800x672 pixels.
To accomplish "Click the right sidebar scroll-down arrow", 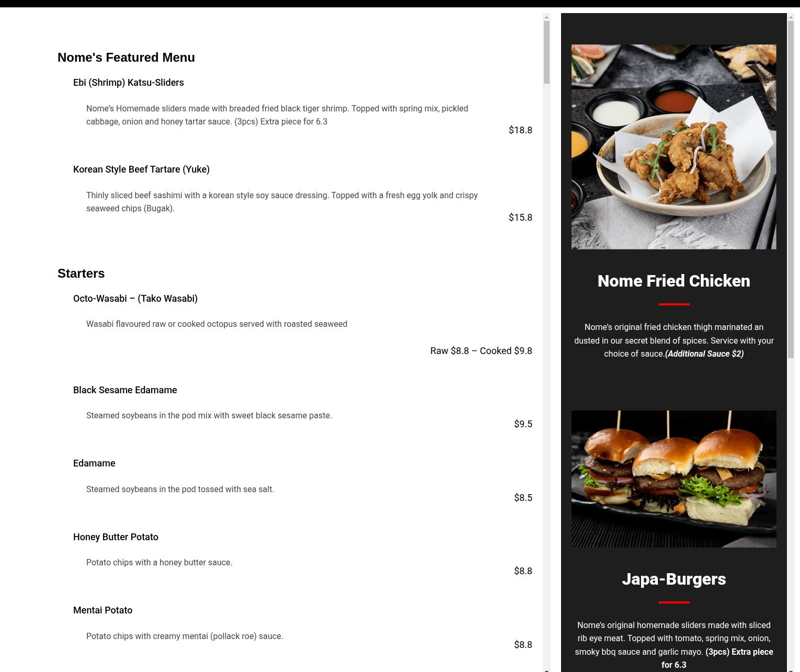I will [x=791, y=669].
